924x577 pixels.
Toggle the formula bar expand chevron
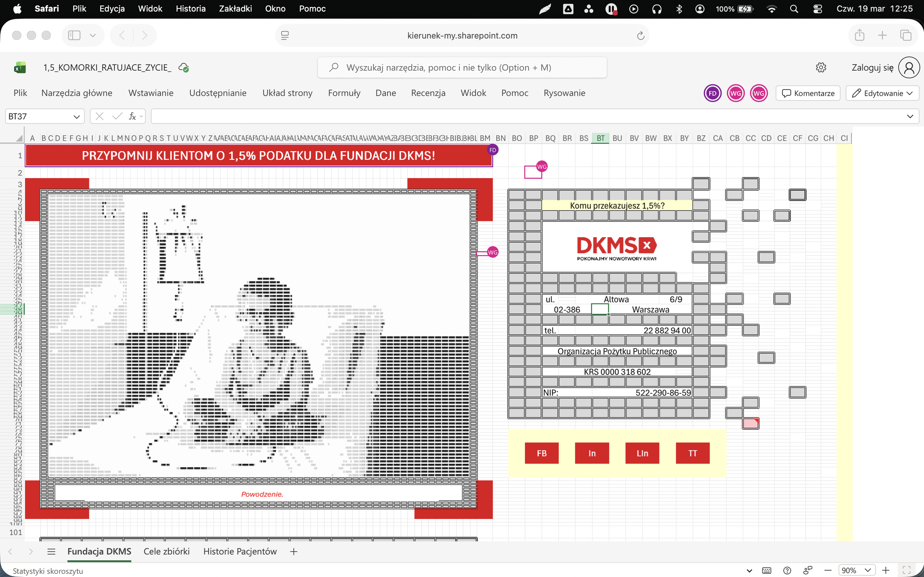click(910, 116)
